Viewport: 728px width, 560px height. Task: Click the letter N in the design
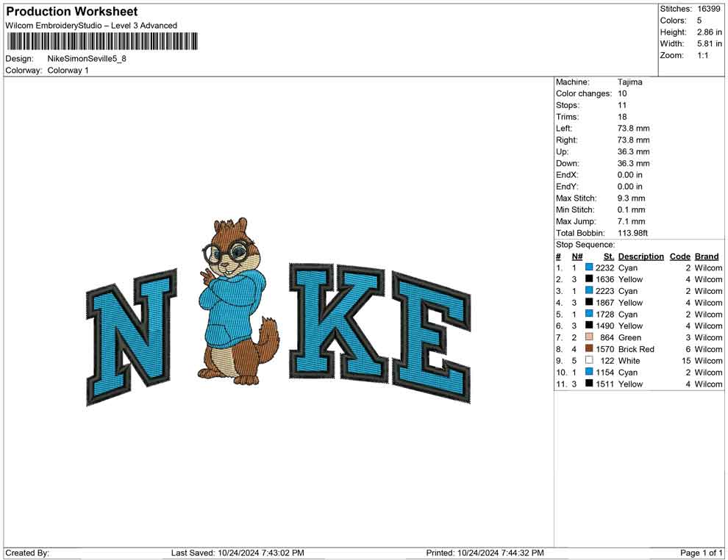(x=131, y=337)
